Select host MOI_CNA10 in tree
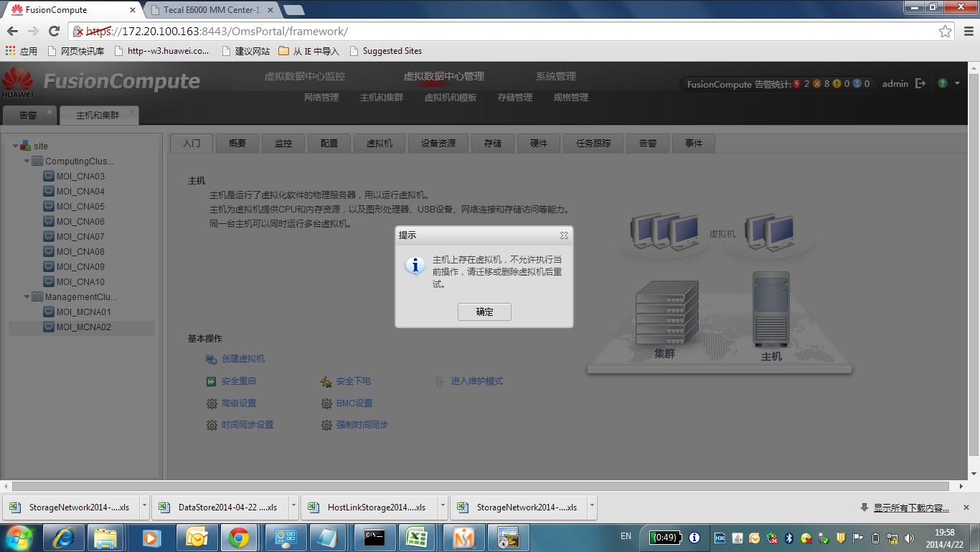 (80, 282)
